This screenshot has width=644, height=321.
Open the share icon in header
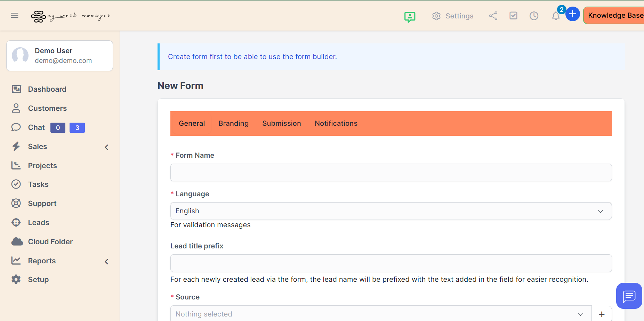(x=493, y=16)
